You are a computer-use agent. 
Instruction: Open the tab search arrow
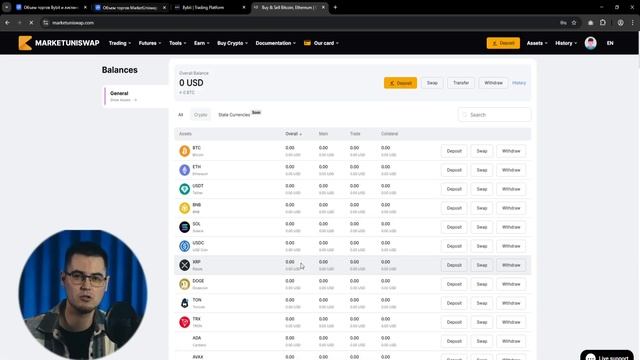click(7, 7)
